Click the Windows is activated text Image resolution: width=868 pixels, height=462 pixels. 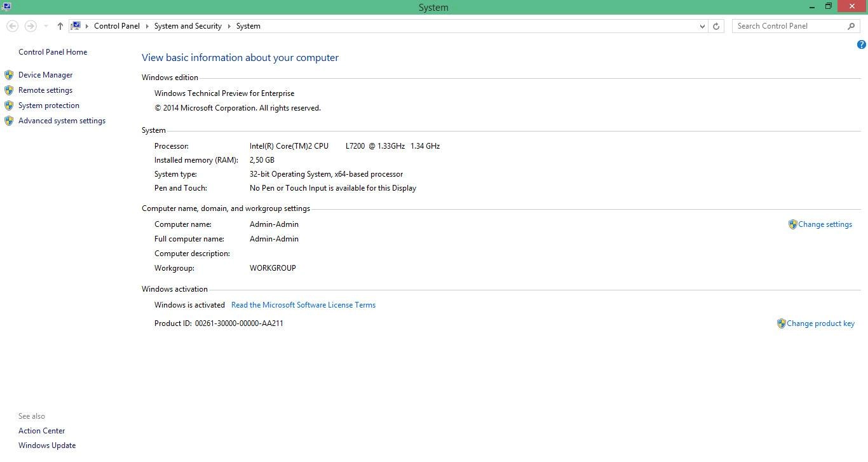[x=189, y=305]
